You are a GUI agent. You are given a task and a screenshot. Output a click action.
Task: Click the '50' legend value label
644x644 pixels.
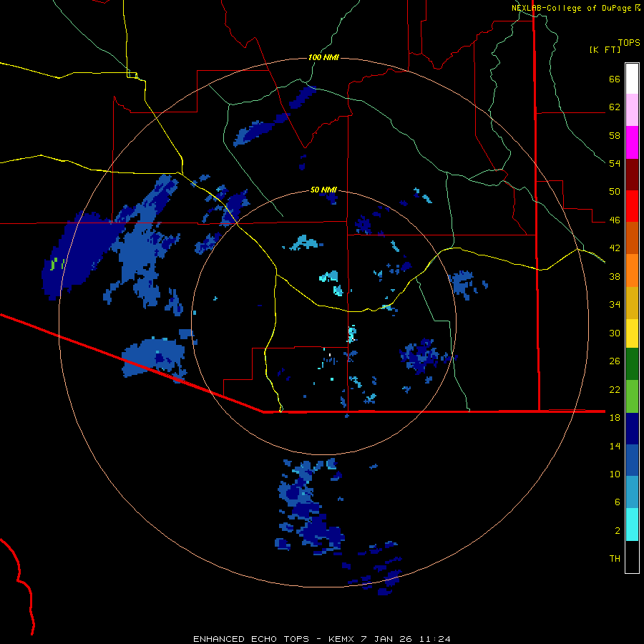[x=615, y=192]
